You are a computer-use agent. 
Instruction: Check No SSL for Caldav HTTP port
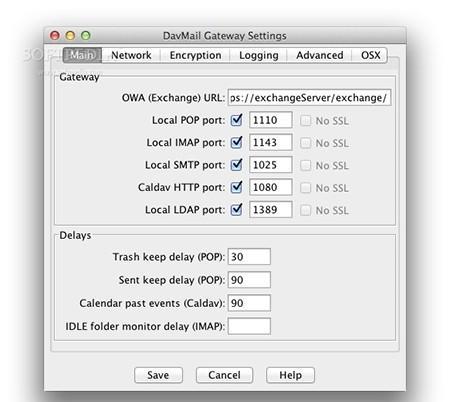(x=305, y=188)
